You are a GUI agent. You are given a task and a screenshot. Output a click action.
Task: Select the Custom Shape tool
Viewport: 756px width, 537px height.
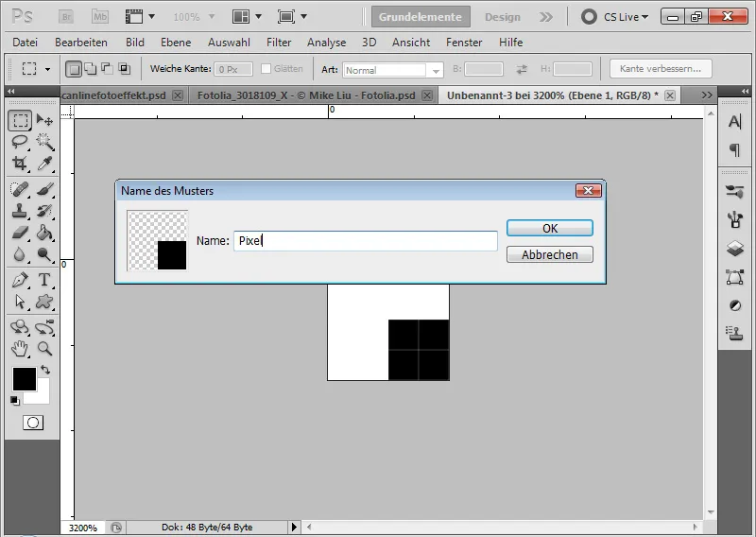pyautogui.click(x=44, y=302)
